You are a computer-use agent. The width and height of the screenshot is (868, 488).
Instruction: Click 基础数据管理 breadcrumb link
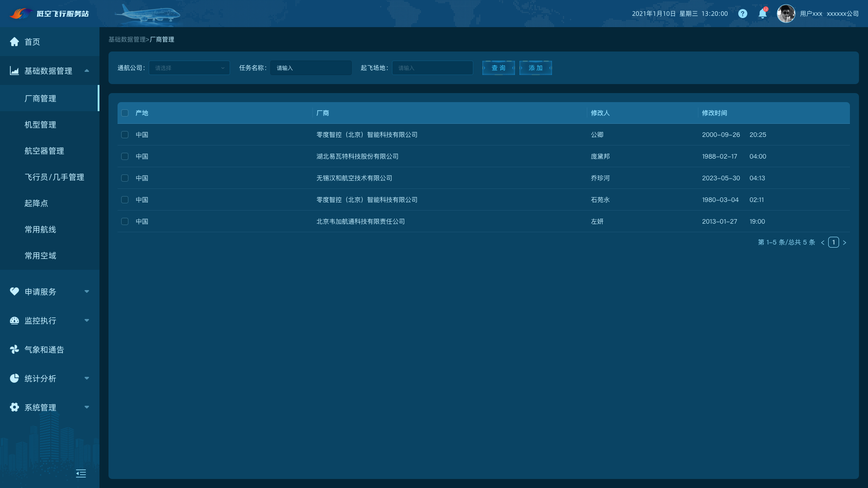[127, 39]
